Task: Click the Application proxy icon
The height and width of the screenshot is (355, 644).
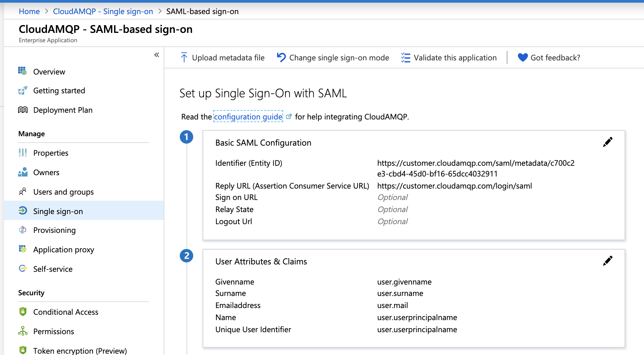Action: tap(22, 249)
